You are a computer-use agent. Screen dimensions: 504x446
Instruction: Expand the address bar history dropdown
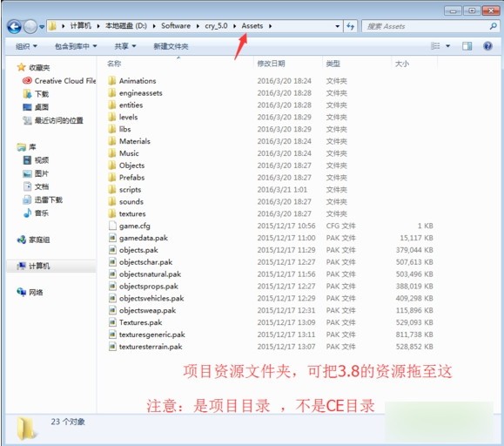(x=337, y=26)
